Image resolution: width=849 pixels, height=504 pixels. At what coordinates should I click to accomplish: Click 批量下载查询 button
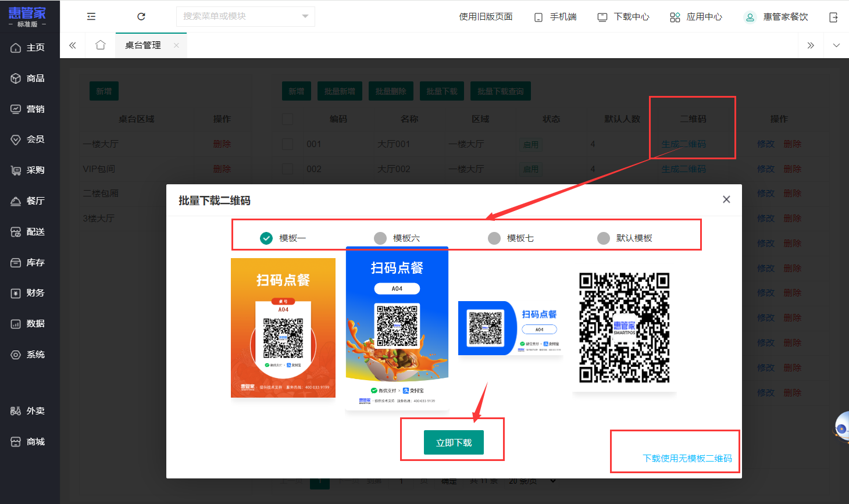[x=501, y=91]
